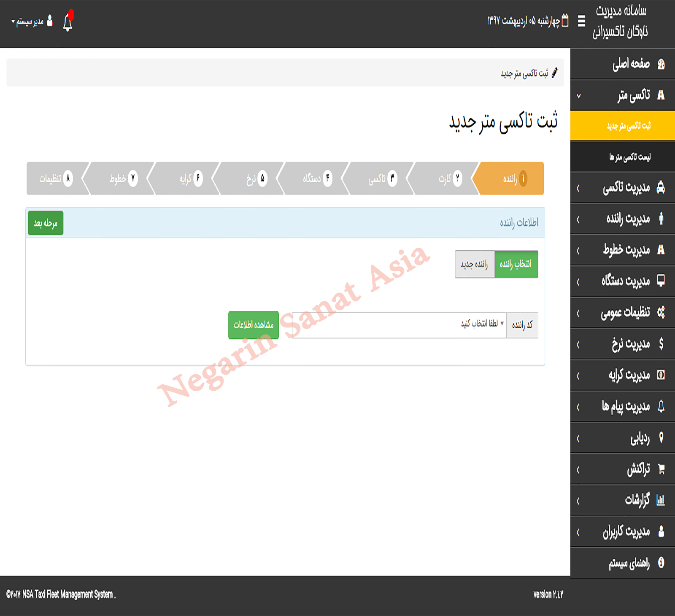Screen dimensions: 675x616
Task: Click the کد راننده field label
Action: pyautogui.click(x=522, y=325)
